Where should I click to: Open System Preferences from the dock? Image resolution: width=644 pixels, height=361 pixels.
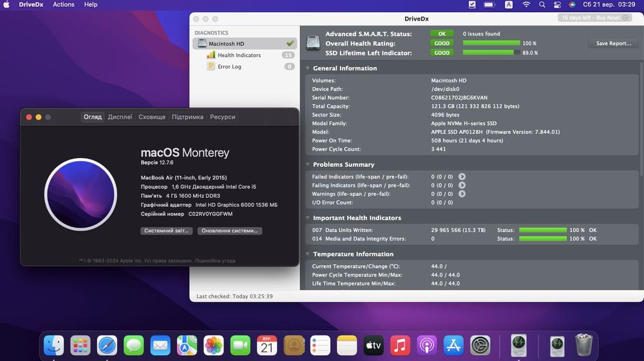pyautogui.click(x=480, y=345)
